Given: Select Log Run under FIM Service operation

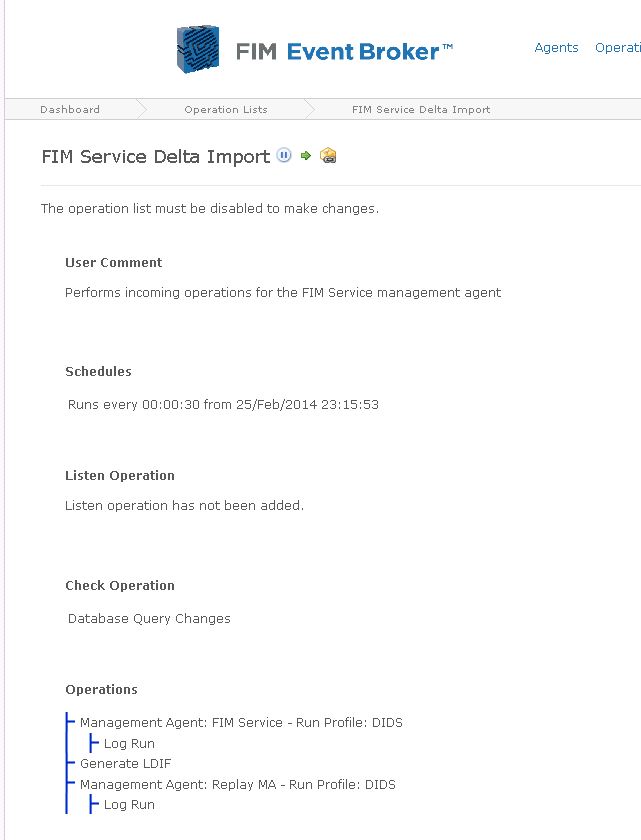Looking at the screenshot, I should click(129, 744).
